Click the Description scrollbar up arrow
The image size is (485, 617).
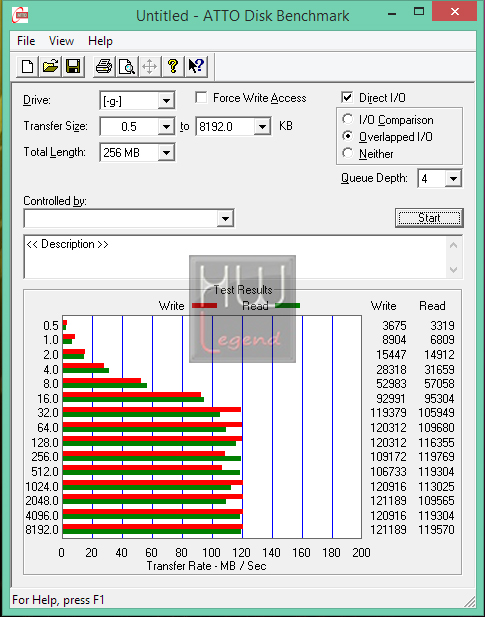[454, 246]
